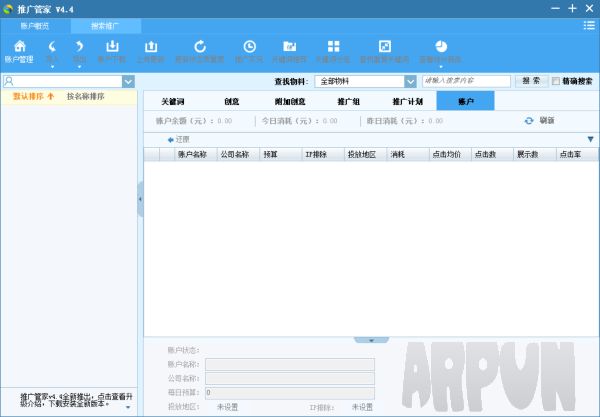The image size is (600, 417).
Task: Click the four-squares grid toolbar icon
Action: point(334,47)
